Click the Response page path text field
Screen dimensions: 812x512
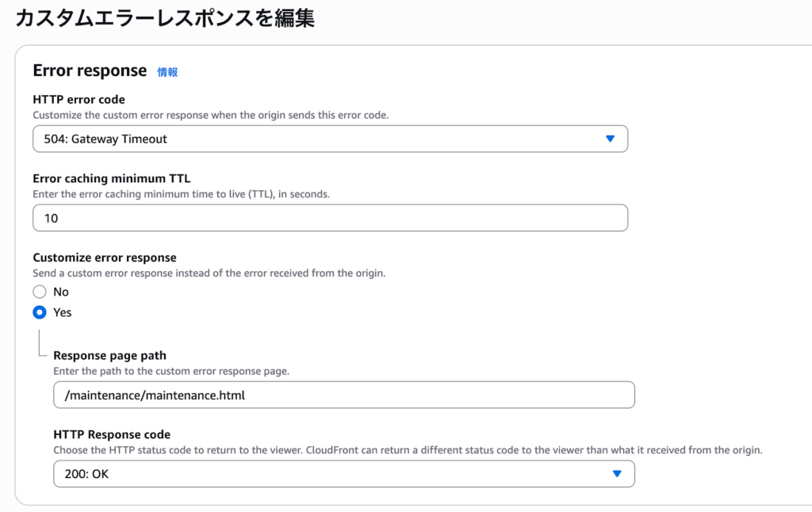click(344, 395)
